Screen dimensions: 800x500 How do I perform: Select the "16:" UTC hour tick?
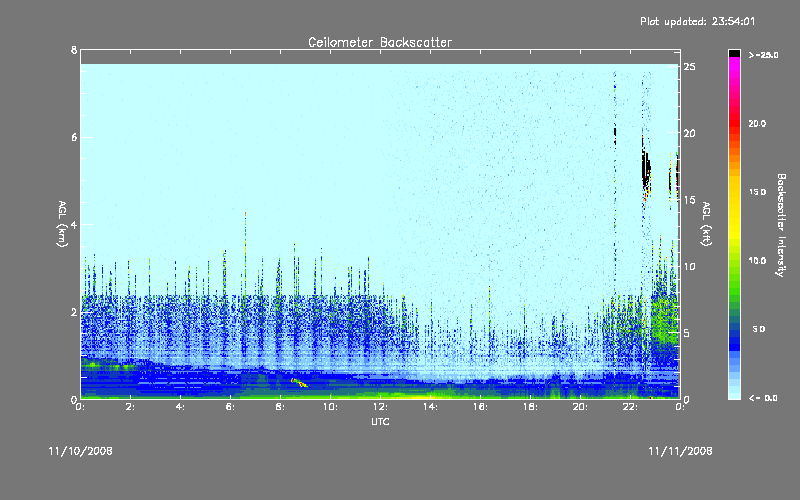tap(480, 407)
